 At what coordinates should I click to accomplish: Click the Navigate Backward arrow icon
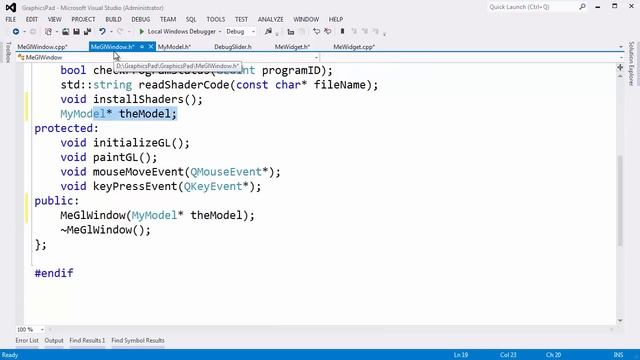point(16,31)
